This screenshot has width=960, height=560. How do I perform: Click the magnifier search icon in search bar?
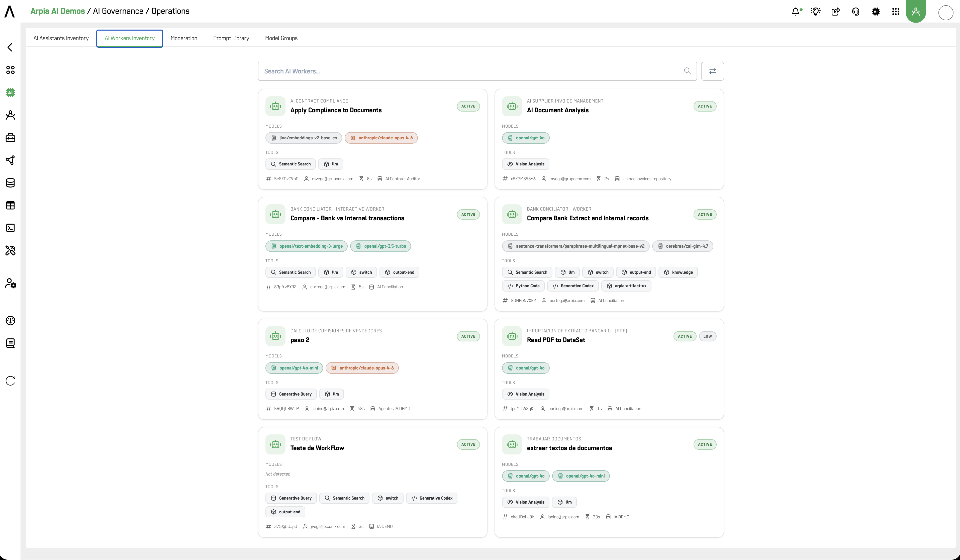(x=687, y=71)
